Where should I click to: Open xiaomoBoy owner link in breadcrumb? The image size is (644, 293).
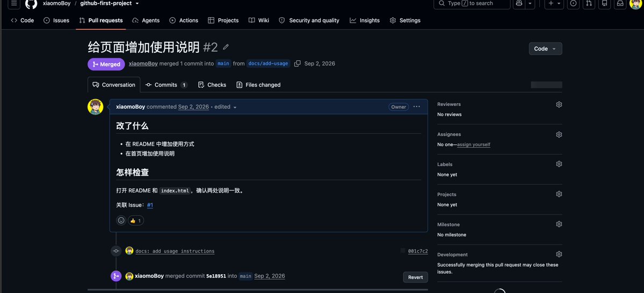click(57, 3)
